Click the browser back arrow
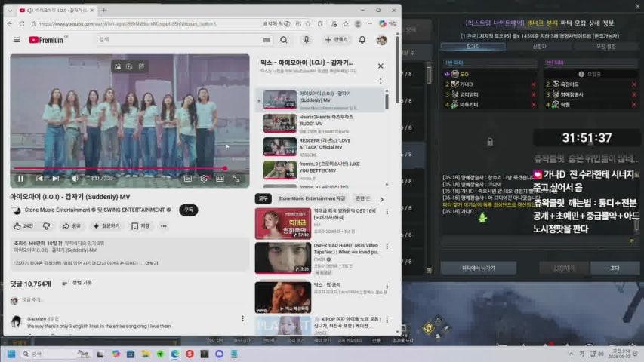Image resolution: width=644 pixels, height=362 pixels. click(x=10, y=24)
